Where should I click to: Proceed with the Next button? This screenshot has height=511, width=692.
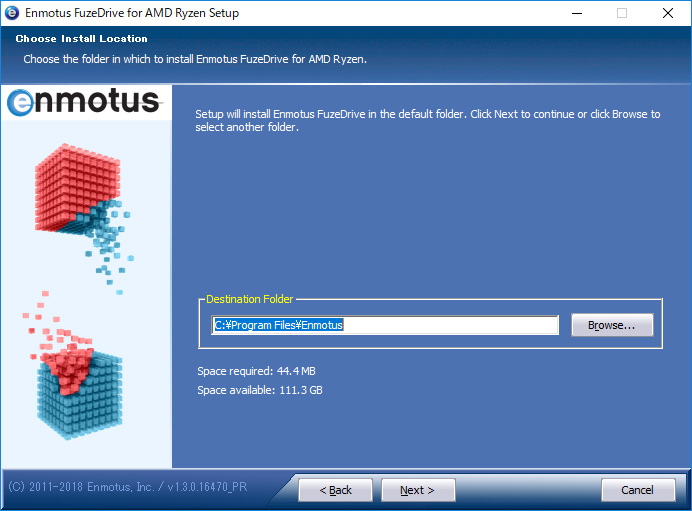click(x=417, y=490)
